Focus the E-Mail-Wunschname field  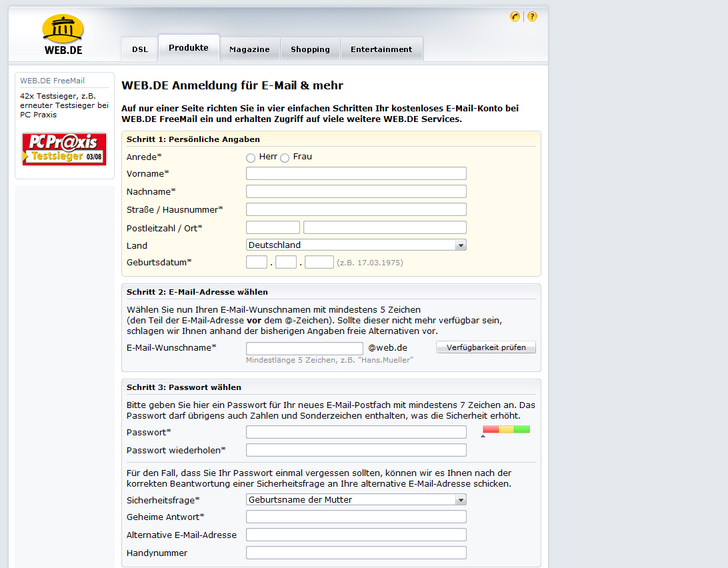[305, 349]
